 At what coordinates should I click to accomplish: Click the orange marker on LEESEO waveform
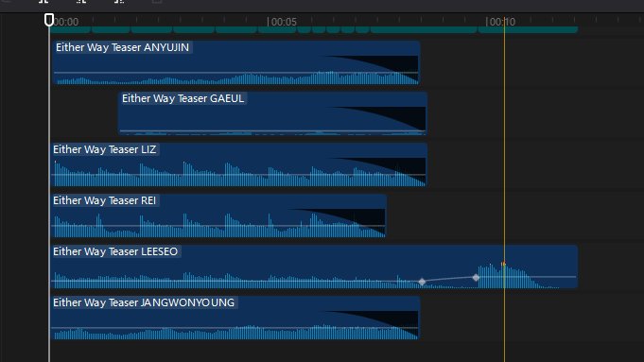click(503, 264)
